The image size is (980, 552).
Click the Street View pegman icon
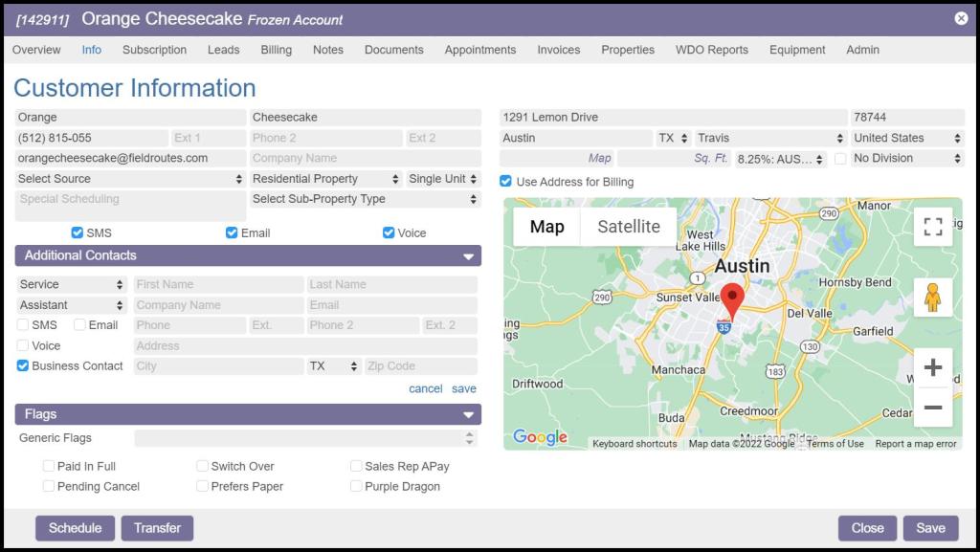pyautogui.click(x=932, y=298)
